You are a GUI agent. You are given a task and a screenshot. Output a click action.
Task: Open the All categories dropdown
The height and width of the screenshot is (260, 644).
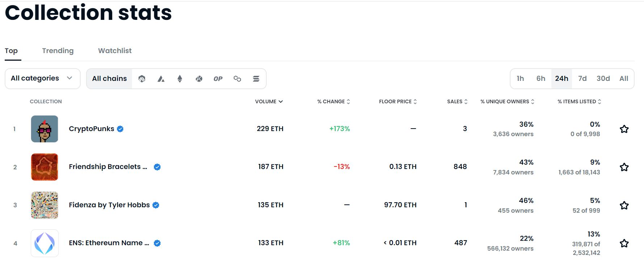pos(43,79)
